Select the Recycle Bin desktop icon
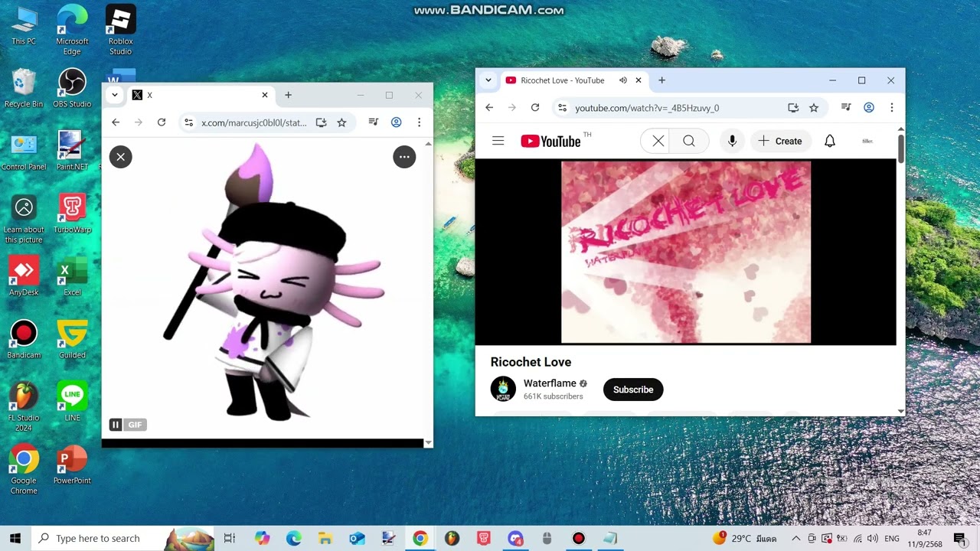Image resolution: width=980 pixels, height=551 pixels. (x=24, y=89)
